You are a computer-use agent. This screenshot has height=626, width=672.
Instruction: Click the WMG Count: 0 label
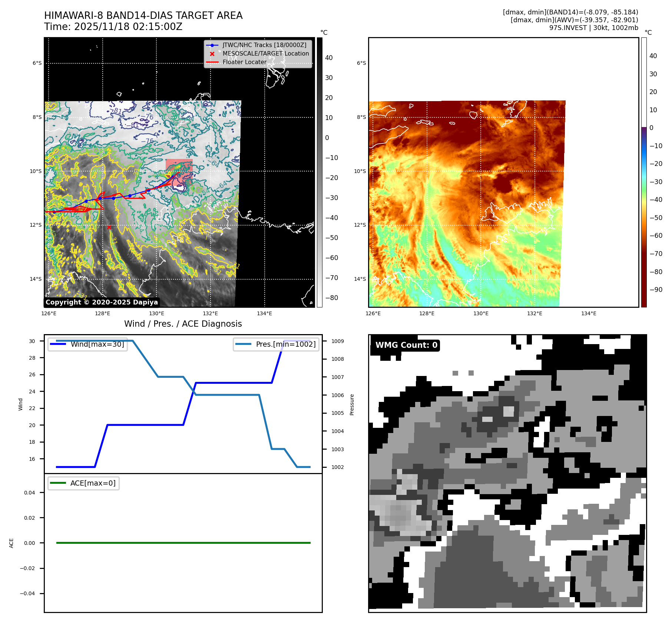(x=406, y=345)
